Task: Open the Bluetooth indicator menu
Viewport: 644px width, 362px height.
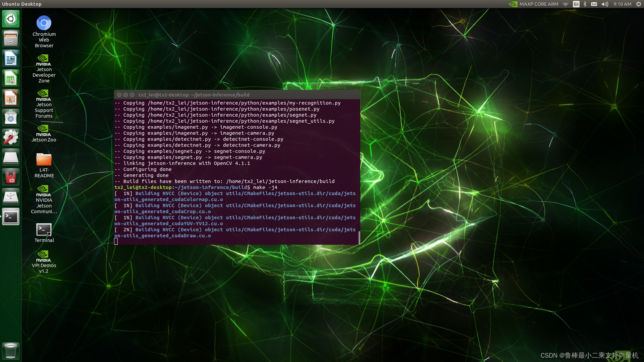Action: coord(585,4)
